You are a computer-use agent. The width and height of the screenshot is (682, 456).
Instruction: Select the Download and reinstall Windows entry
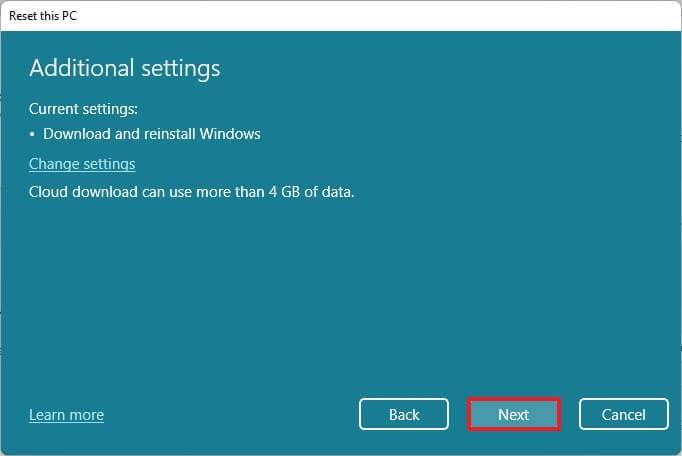click(151, 134)
